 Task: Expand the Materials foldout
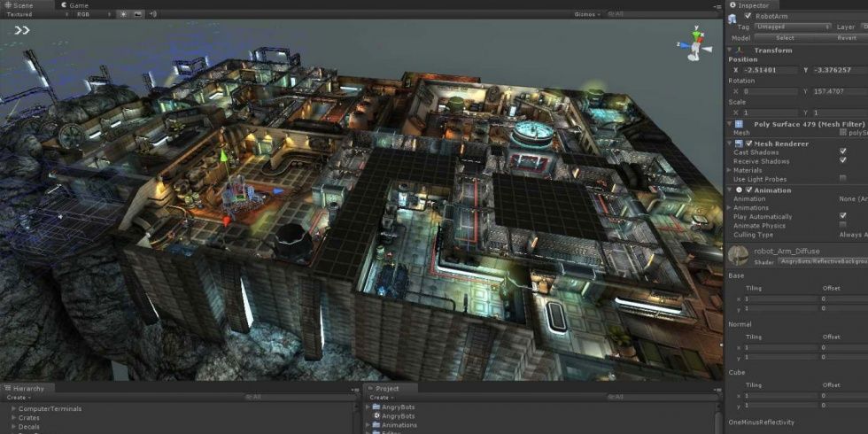730,170
